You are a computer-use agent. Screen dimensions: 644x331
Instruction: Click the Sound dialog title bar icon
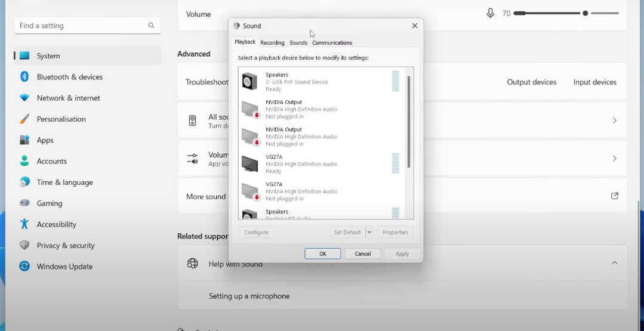point(236,26)
